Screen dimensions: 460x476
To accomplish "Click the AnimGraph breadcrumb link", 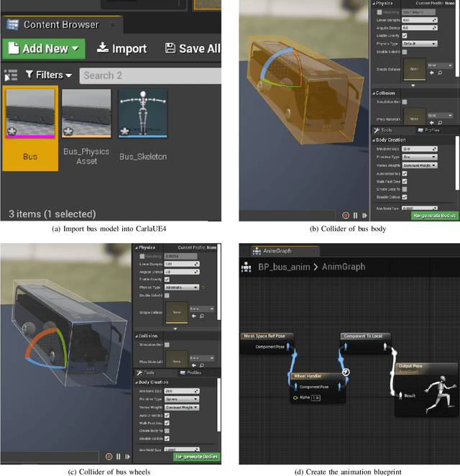I will tap(344, 267).
